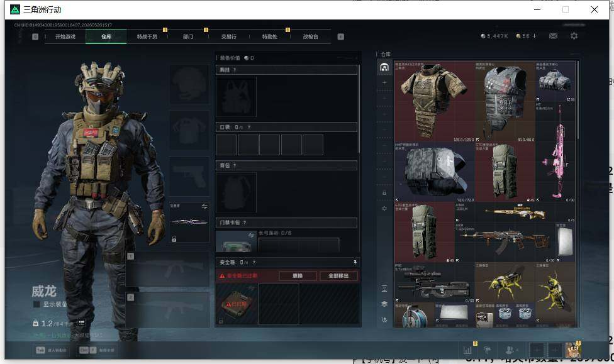
Task: Click the first team invite plus slot
Action: pos(537,350)
